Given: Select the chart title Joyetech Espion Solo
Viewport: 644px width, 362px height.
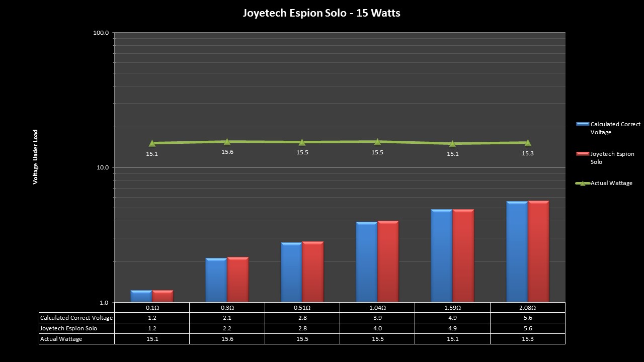Looking at the screenshot, I should pyautogui.click(x=321, y=13).
